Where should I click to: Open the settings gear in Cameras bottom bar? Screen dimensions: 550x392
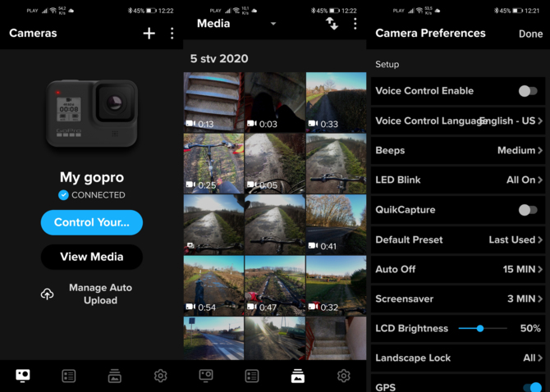point(161,376)
